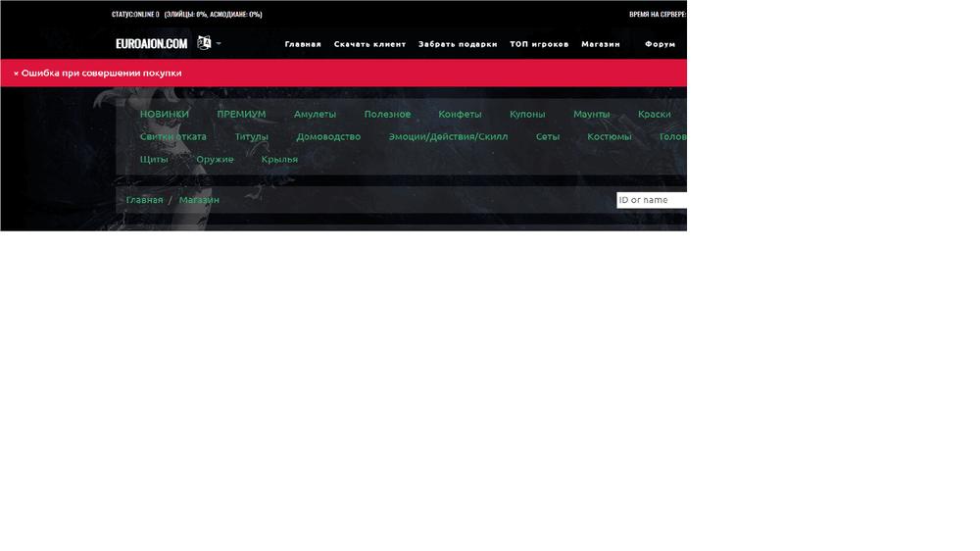Open the Амулеты category
Image resolution: width=980 pixels, height=551 pixels.
click(x=315, y=115)
